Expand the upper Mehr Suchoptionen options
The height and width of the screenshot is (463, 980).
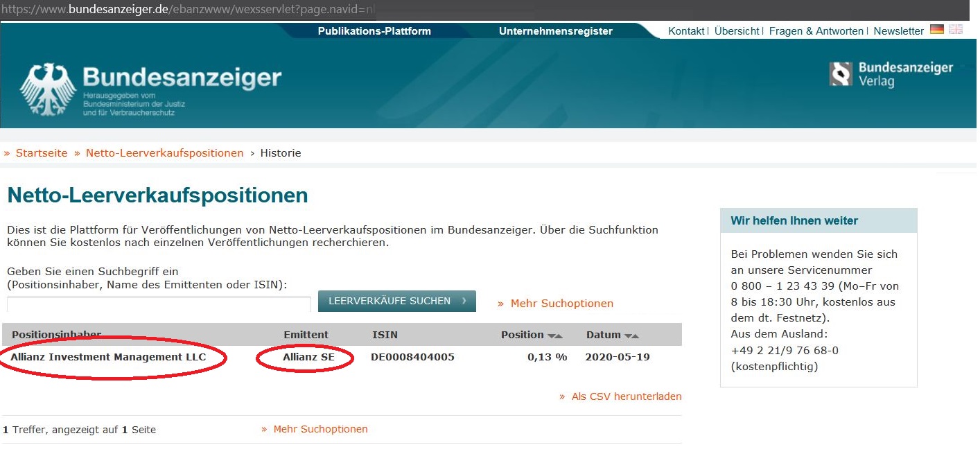[x=561, y=303]
